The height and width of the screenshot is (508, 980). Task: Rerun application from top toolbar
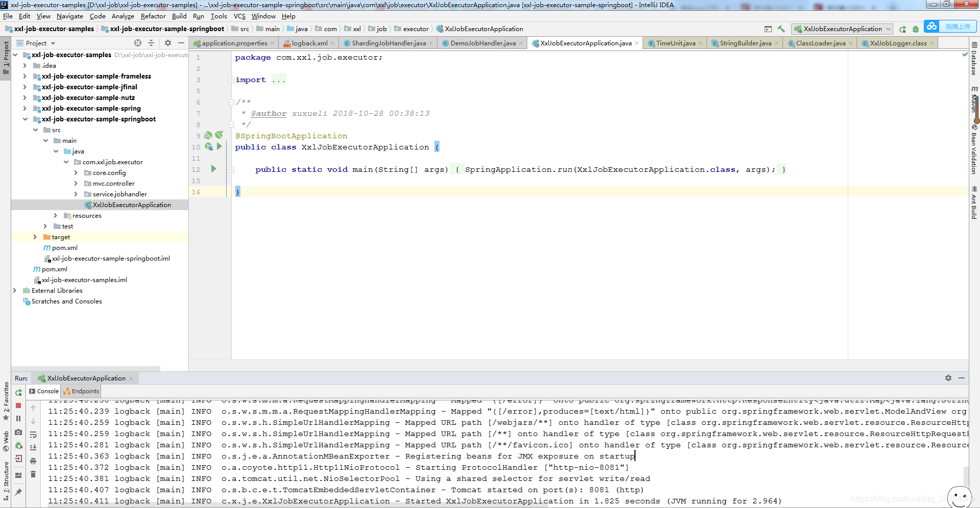(x=902, y=29)
